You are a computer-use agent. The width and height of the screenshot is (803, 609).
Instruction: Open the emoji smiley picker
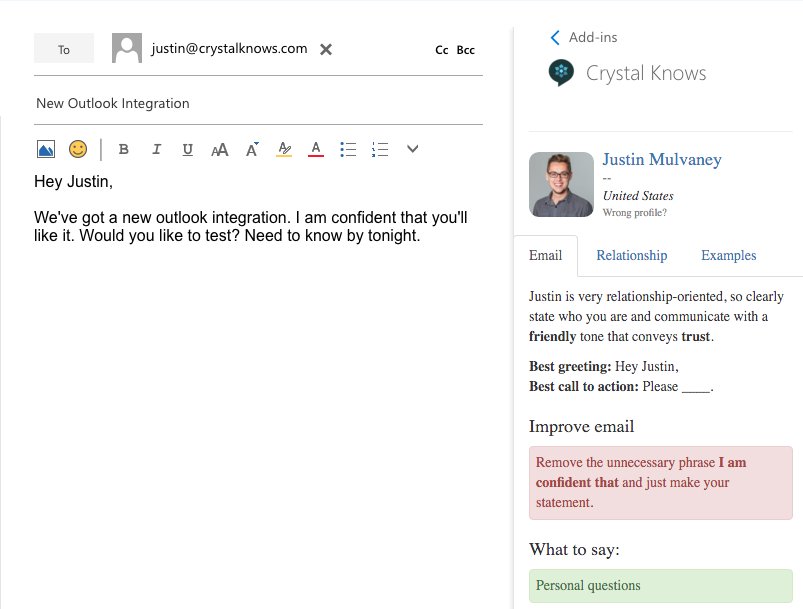[78, 149]
